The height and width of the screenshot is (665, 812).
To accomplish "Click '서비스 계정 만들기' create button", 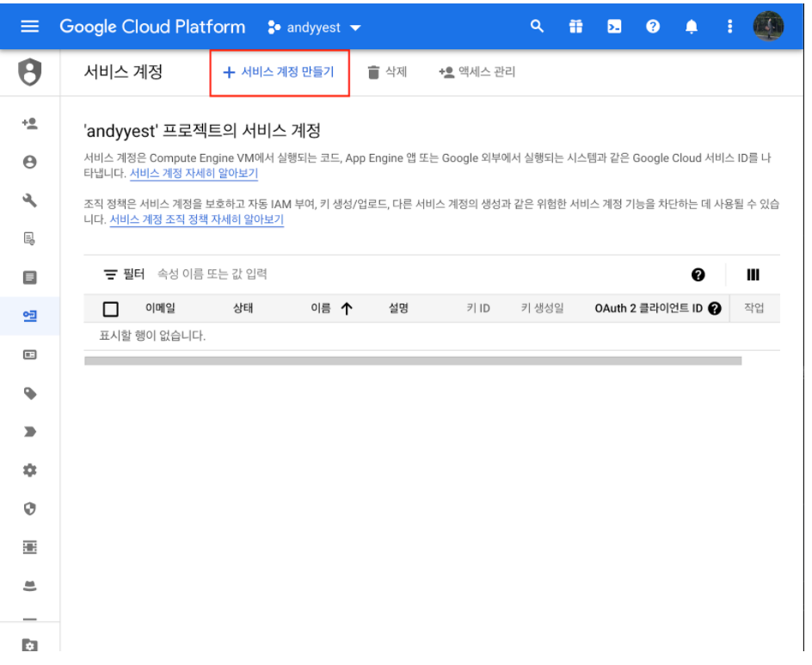I will [280, 72].
